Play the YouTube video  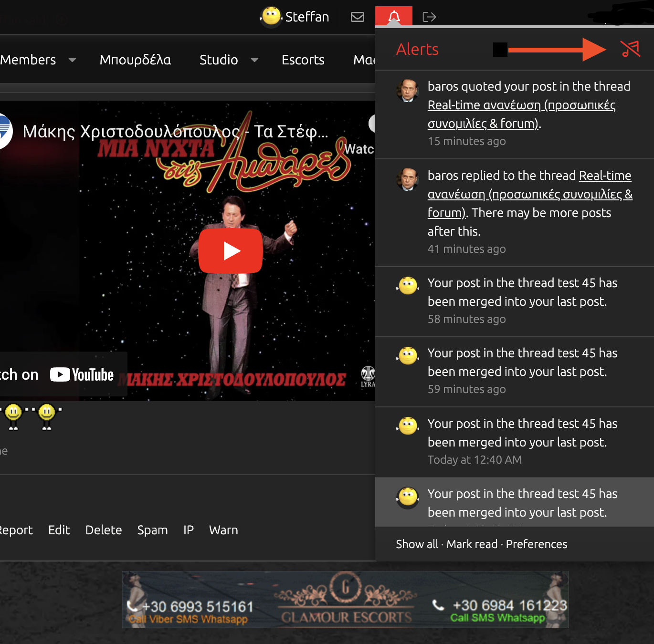pyautogui.click(x=231, y=251)
